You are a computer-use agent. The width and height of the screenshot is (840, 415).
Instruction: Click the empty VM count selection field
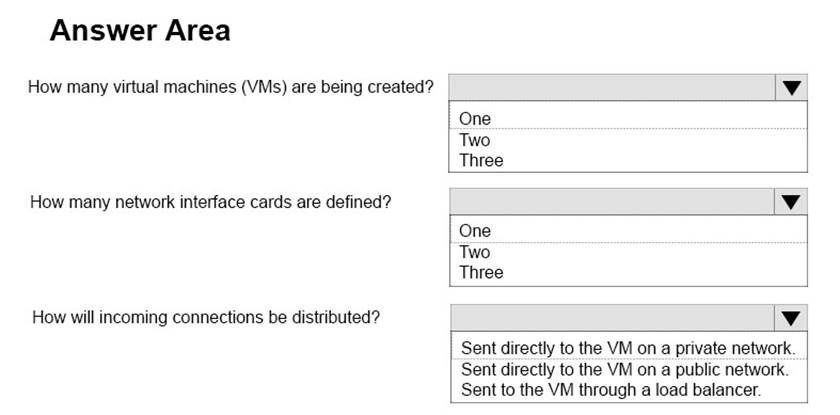pos(612,88)
